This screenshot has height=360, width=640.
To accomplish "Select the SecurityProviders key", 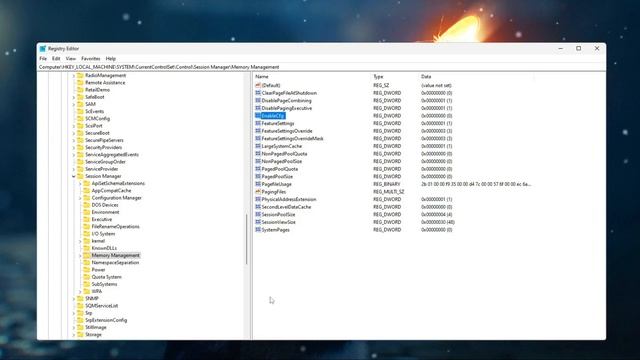I will [103, 147].
